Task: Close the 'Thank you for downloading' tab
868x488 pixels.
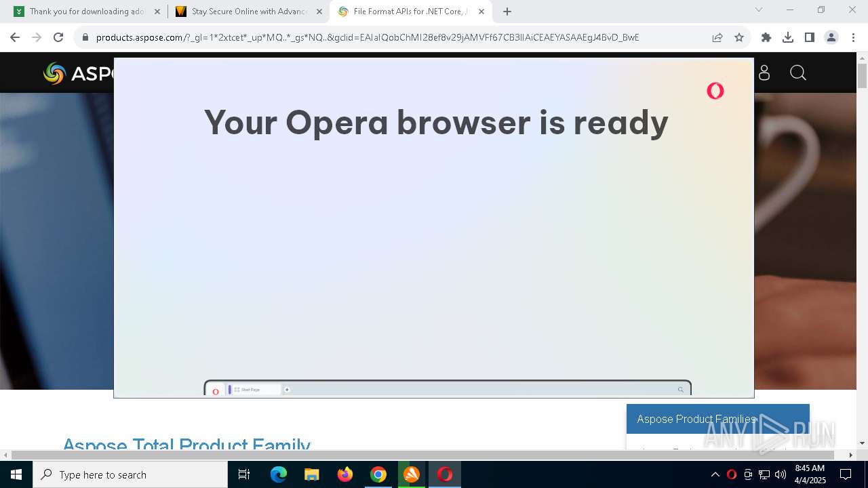Action: (157, 12)
